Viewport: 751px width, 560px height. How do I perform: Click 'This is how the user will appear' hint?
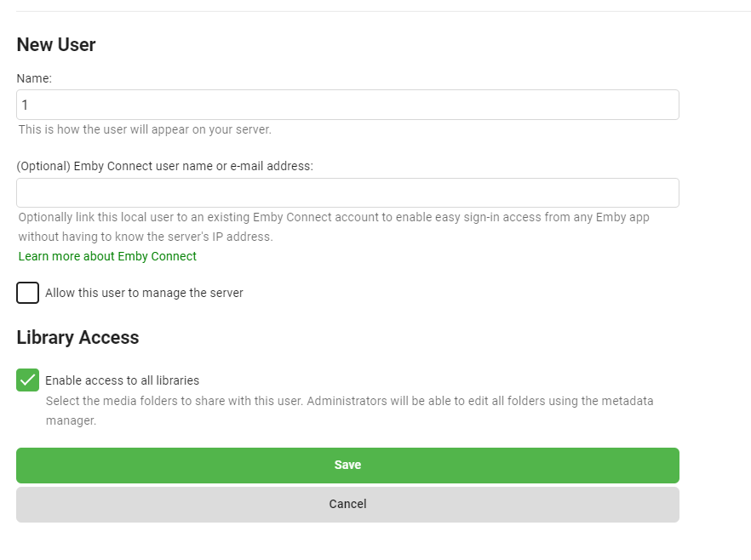click(145, 130)
